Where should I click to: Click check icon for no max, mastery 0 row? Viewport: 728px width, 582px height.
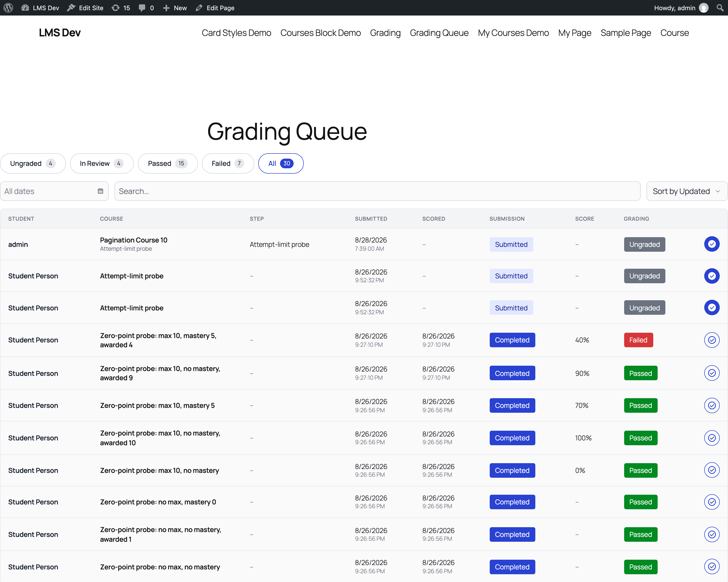pos(712,502)
